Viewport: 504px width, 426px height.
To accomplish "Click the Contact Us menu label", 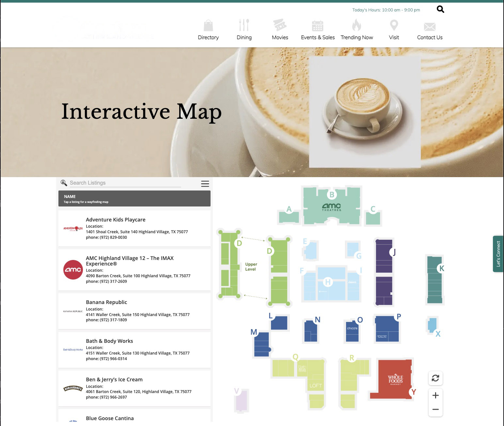I will click(430, 38).
